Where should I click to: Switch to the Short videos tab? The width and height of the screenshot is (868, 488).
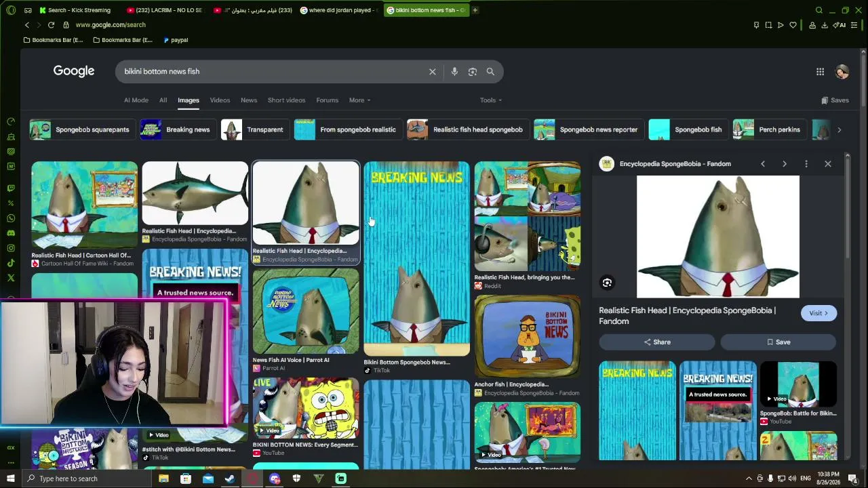tap(286, 100)
